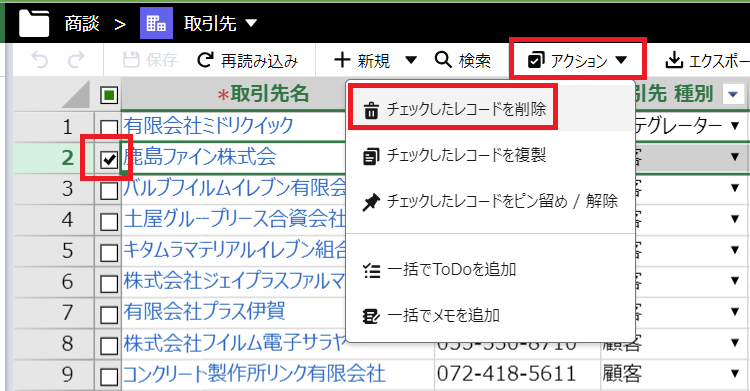Expand row 5 種別 dropdown arrow
Image resolution: width=750 pixels, height=391 pixels.
pos(735,250)
